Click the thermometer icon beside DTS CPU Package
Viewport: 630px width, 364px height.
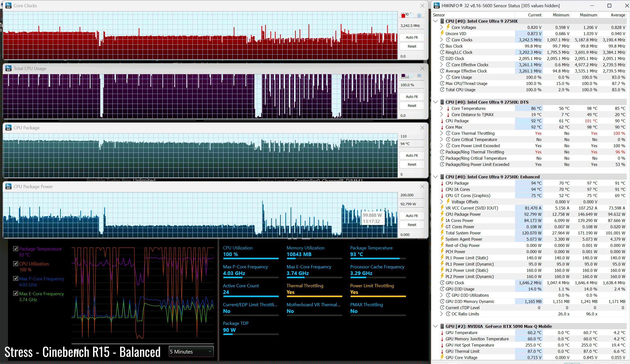[x=442, y=121]
